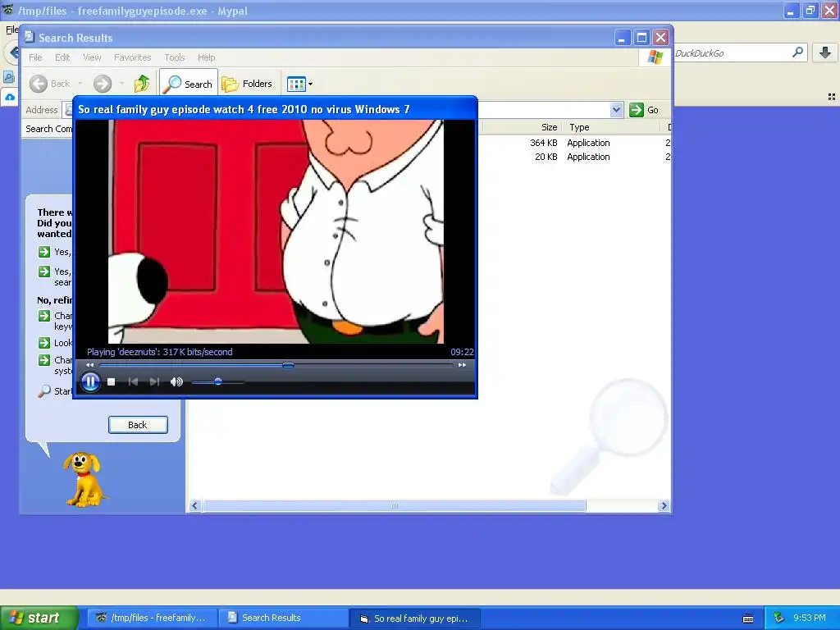
Task: Adjust the volume slider knob
Action: (x=218, y=382)
